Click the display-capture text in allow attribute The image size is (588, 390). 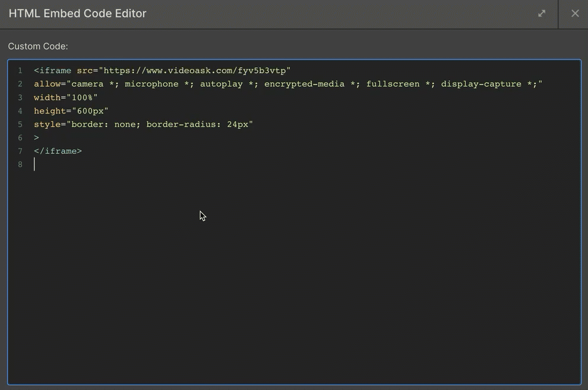[480, 84]
